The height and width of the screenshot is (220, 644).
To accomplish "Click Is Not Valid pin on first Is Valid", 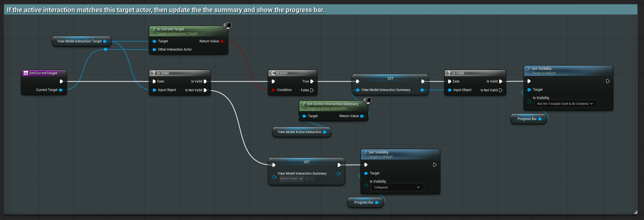I will click(x=205, y=90).
